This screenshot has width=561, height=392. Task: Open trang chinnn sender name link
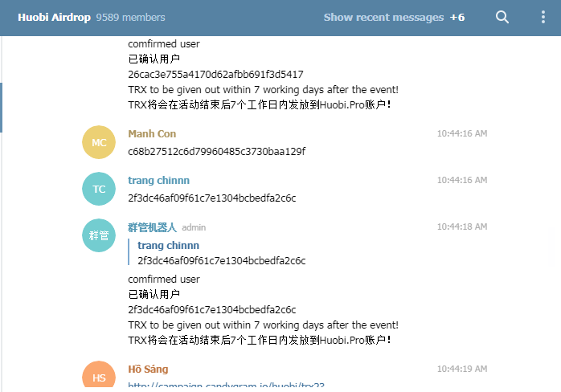click(x=159, y=180)
